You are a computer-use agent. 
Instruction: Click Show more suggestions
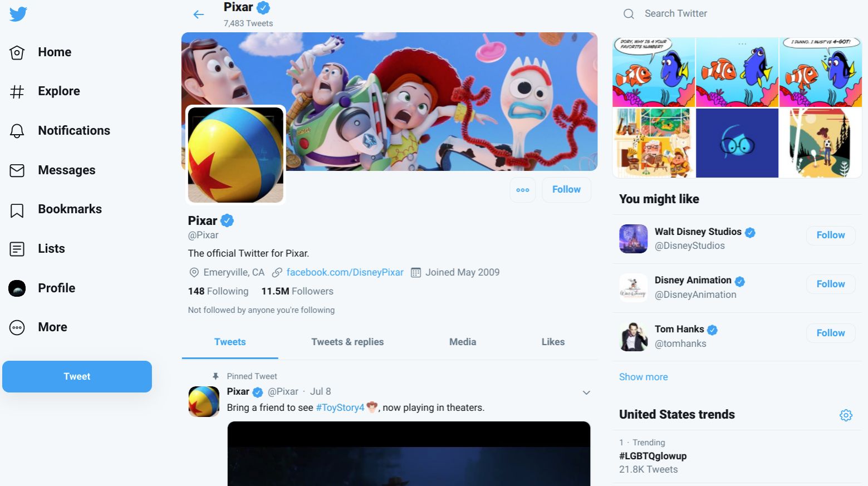point(643,377)
